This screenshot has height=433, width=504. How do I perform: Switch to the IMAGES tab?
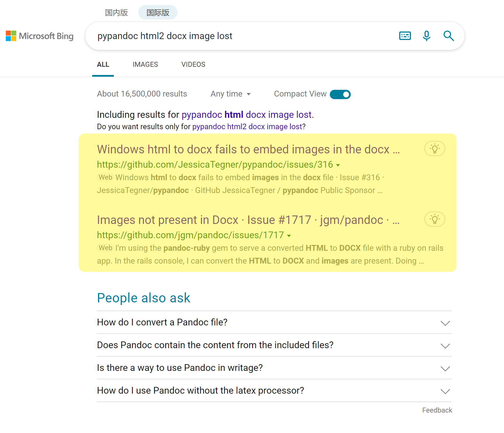[145, 64]
